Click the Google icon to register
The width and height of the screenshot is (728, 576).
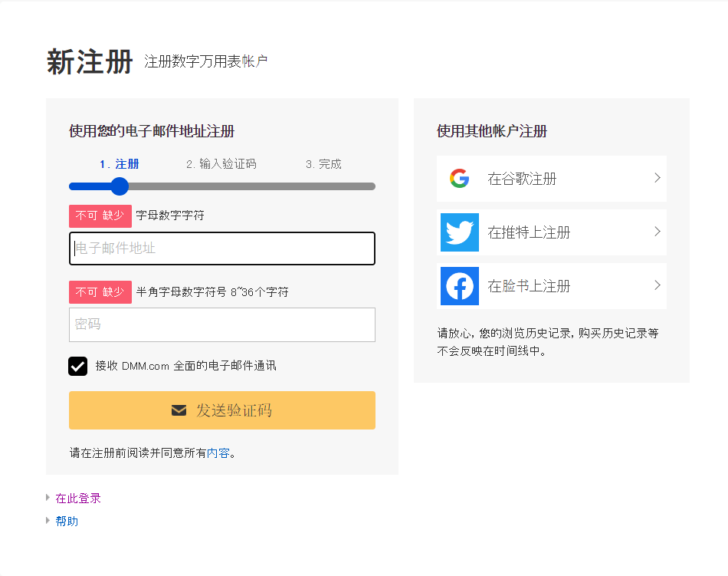pyautogui.click(x=459, y=179)
